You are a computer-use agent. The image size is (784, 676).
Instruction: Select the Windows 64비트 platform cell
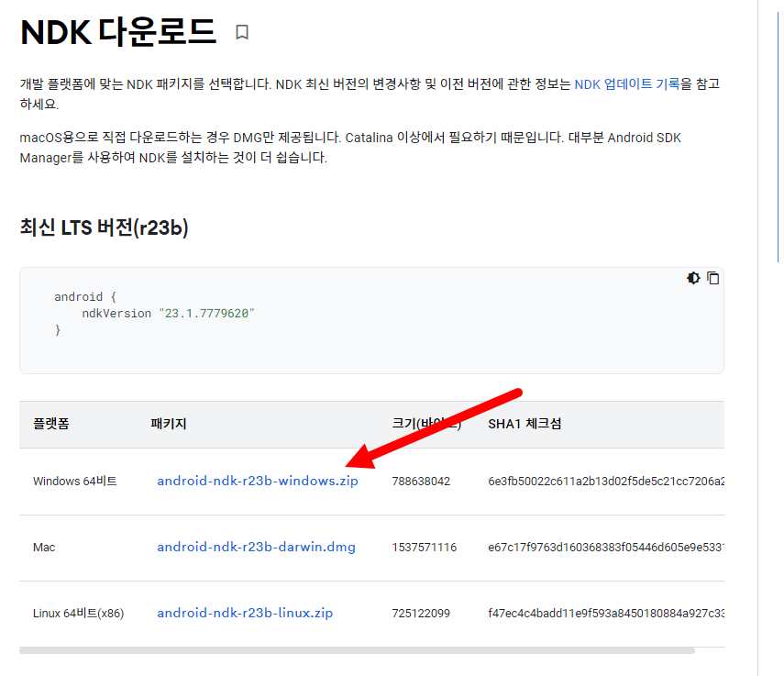75,481
